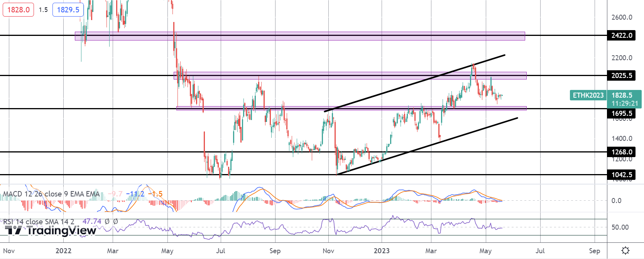Select the ETHK2023 symbol label
This screenshot has width=644, height=259.
[588, 95]
